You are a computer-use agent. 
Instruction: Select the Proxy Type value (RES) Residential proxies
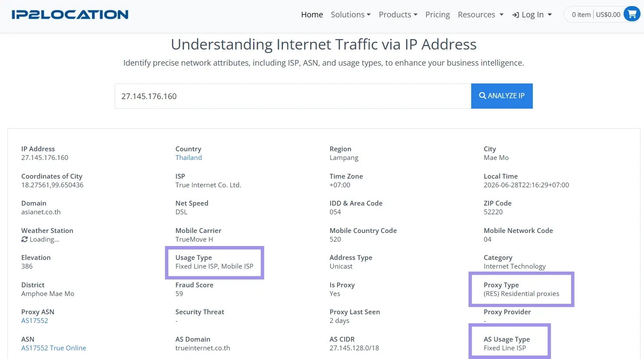[521, 294]
